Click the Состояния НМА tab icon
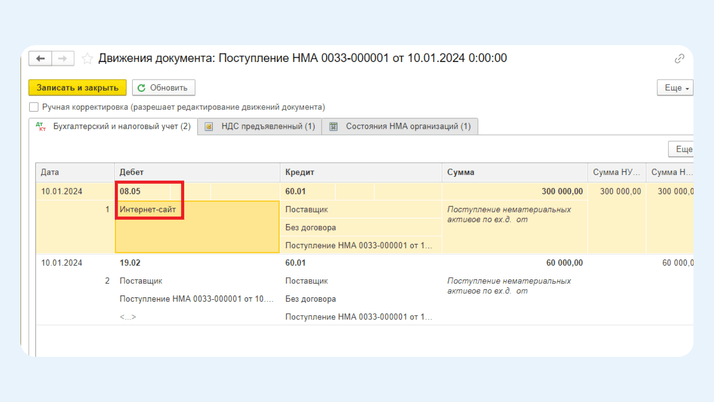Screen dimensions: 714x402 [x=333, y=127]
